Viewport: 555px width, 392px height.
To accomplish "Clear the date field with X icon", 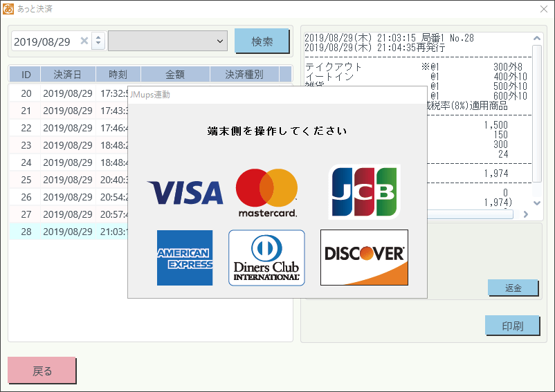I will pyautogui.click(x=84, y=41).
